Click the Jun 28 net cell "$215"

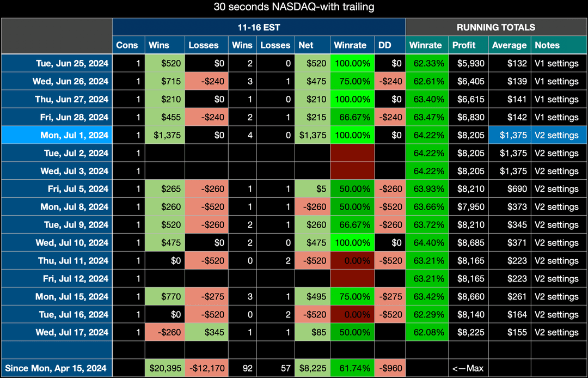pyautogui.click(x=313, y=117)
